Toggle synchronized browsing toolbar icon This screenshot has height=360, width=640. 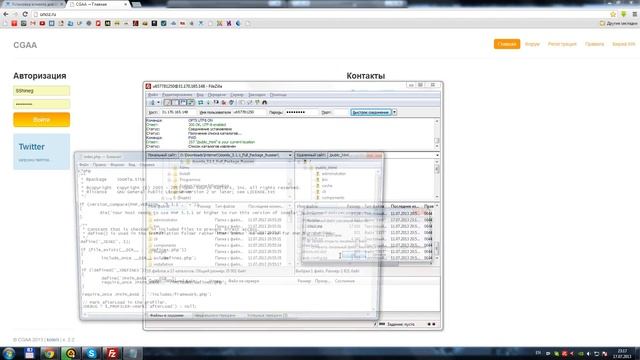coord(257,102)
